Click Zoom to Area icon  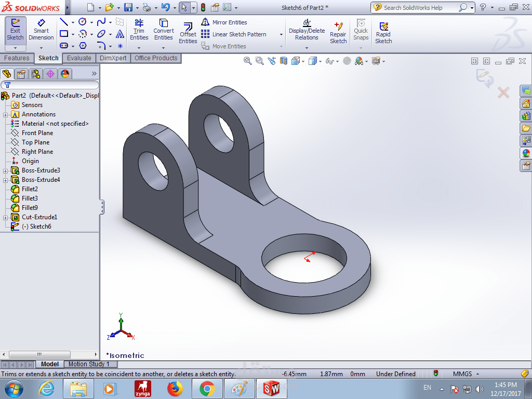click(260, 61)
